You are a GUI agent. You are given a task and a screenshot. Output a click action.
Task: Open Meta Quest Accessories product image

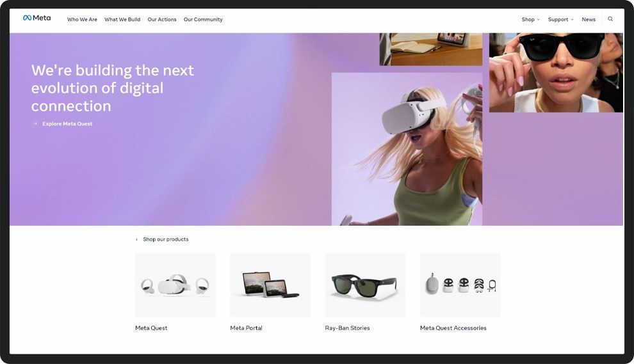point(460,285)
